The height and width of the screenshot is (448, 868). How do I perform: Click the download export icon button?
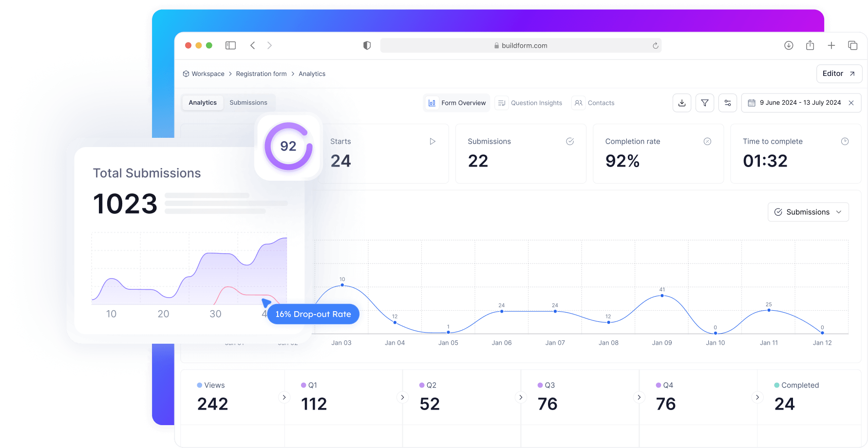(681, 103)
